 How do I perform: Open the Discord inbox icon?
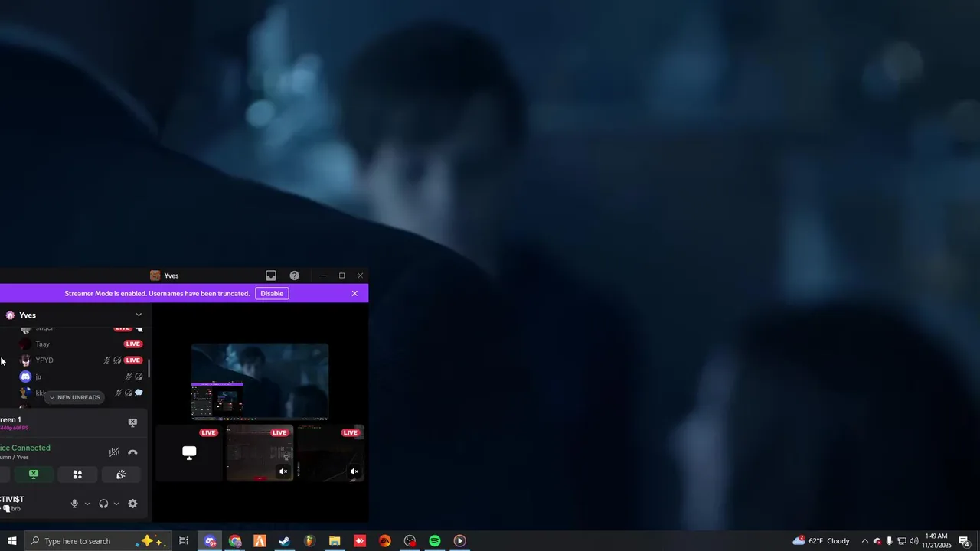(271, 275)
